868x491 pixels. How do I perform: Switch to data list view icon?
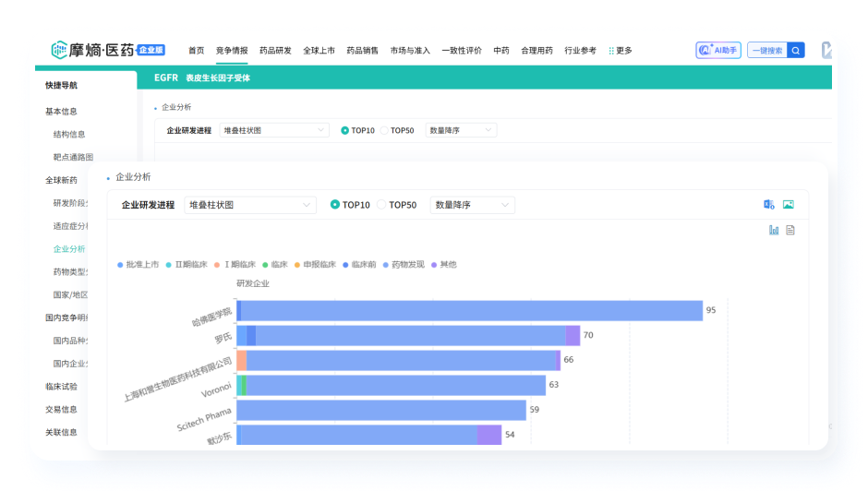pyautogui.click(x=790, y=230)
